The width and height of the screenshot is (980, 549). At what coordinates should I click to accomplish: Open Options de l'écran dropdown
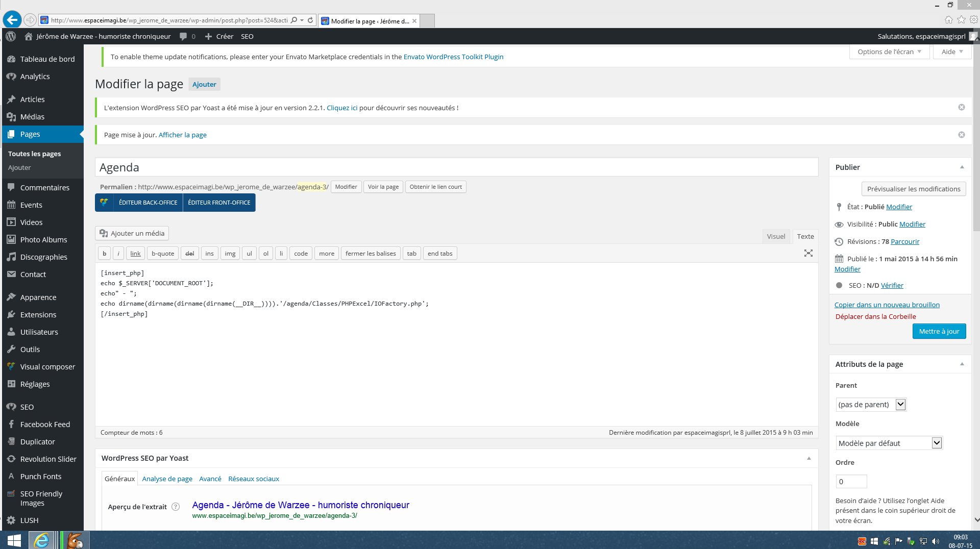(889, 52)
